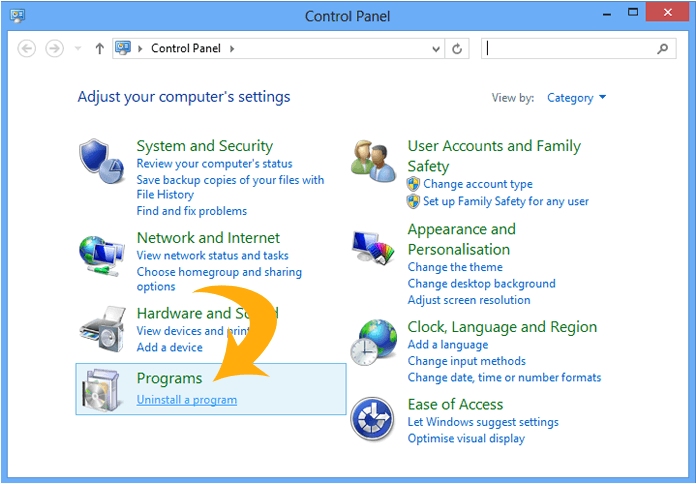This screenshot has height=484, width=696.
Task: Click the Ease of Access icon
Action: tap(372, 418)
